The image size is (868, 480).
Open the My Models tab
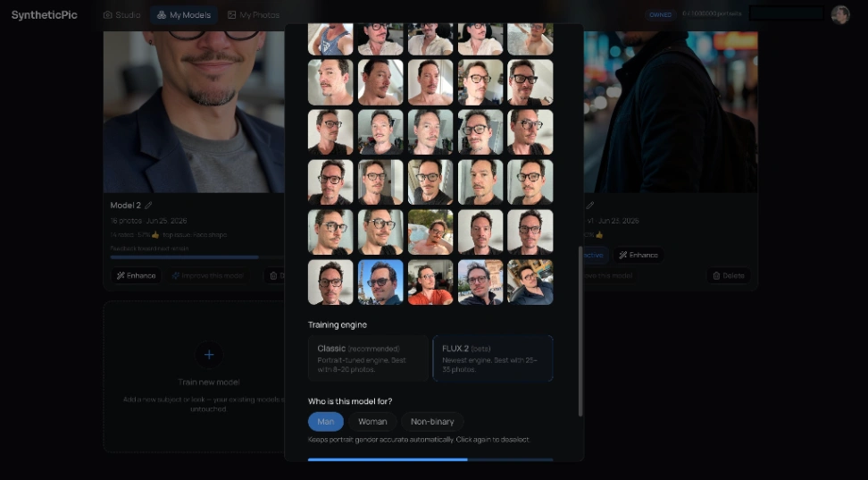tap(184, 15)
